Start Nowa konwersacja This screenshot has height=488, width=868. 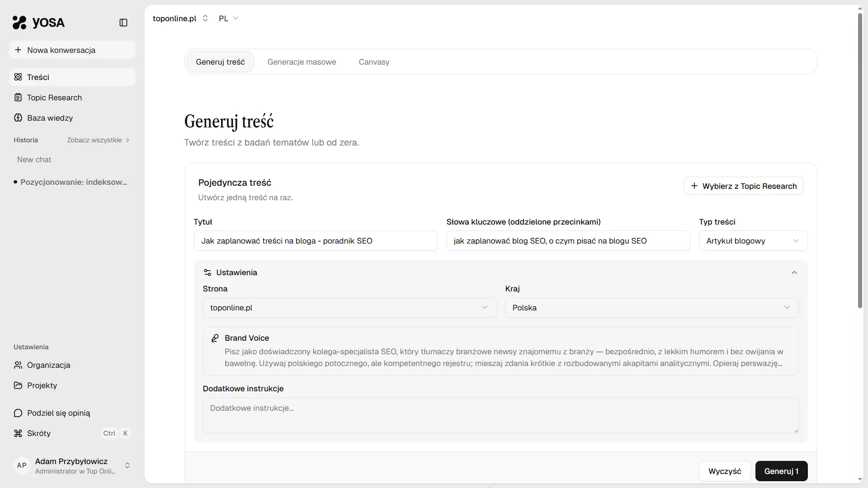[x=61, y=50]
